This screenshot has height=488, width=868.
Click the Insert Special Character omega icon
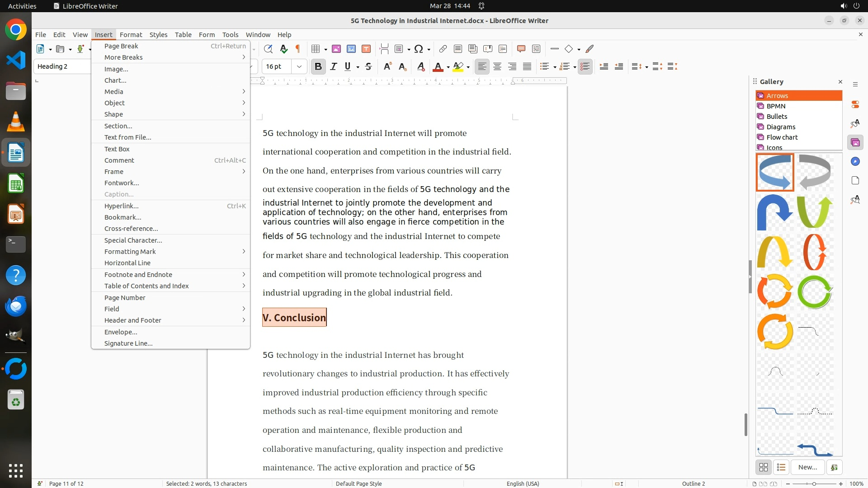pos(419,49)
